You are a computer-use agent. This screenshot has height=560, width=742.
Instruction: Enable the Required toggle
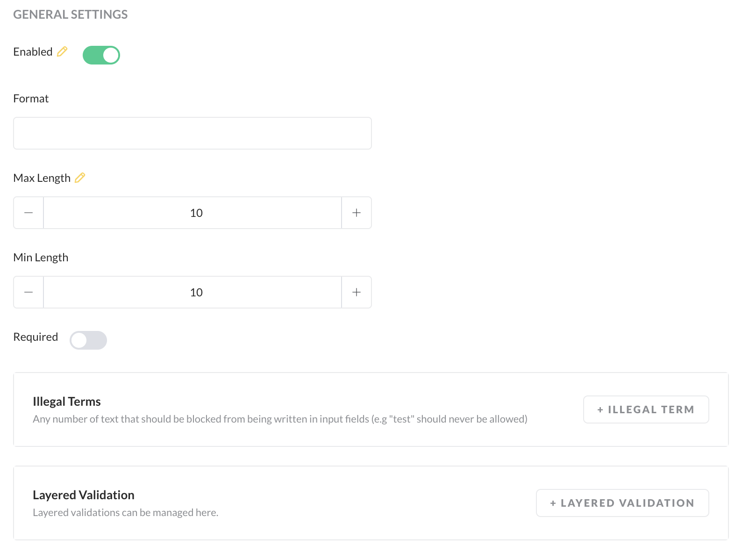(x=88, y=340)
